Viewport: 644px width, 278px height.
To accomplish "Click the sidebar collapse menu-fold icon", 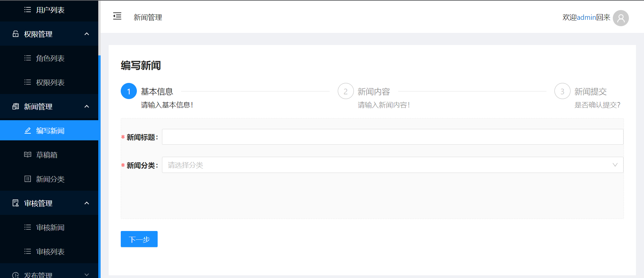I will coord(117,16).
